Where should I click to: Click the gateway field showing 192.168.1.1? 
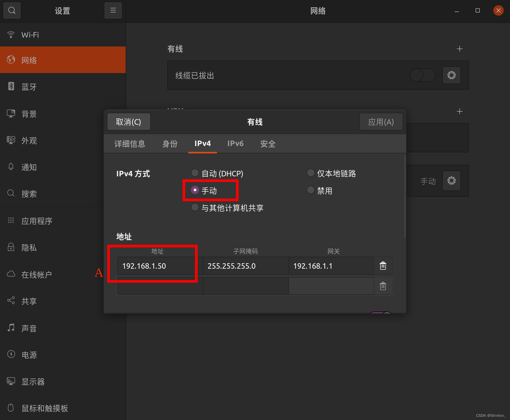tap(331, 266)
